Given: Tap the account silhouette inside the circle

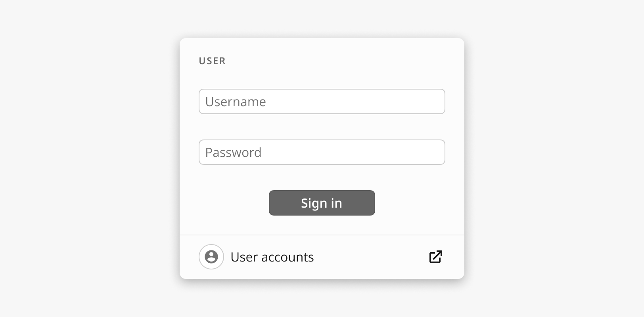Looking at the screenshot, I should coord(211,257).
